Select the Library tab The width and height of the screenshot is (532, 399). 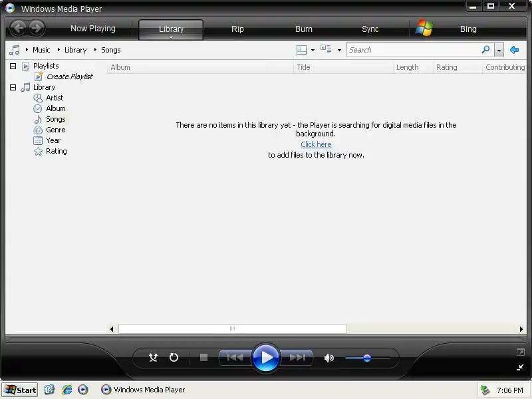(x=171, y=29)
